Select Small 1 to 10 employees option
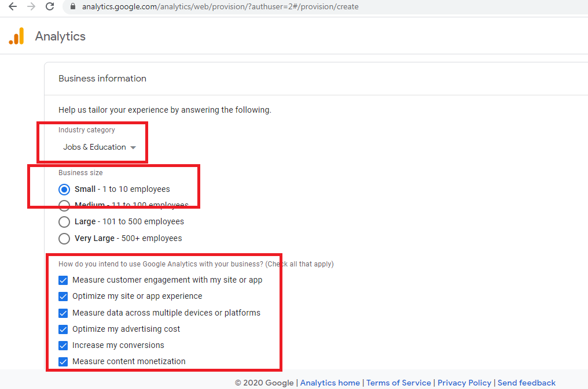Image resolution: width=588 pixels, height=389 pixels. coord(64,190)
